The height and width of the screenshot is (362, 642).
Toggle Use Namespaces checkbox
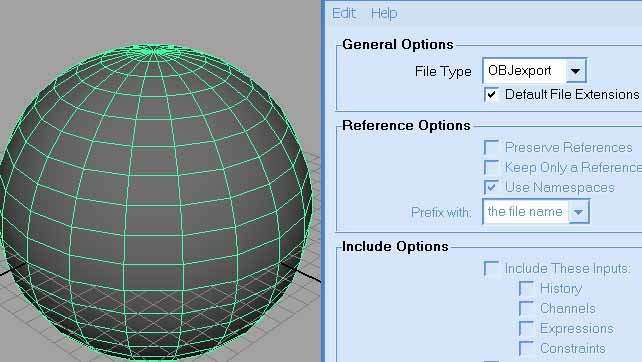491,187
